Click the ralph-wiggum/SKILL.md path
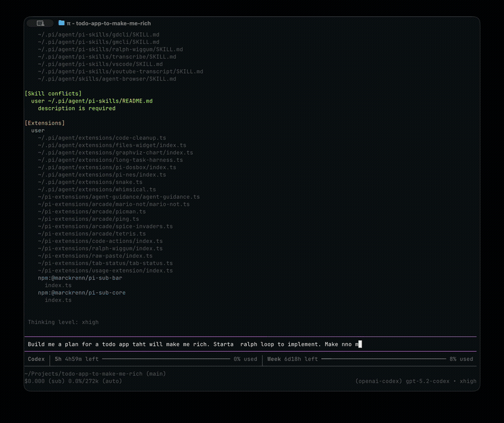The image size is (504, 423). pos(110,49)
